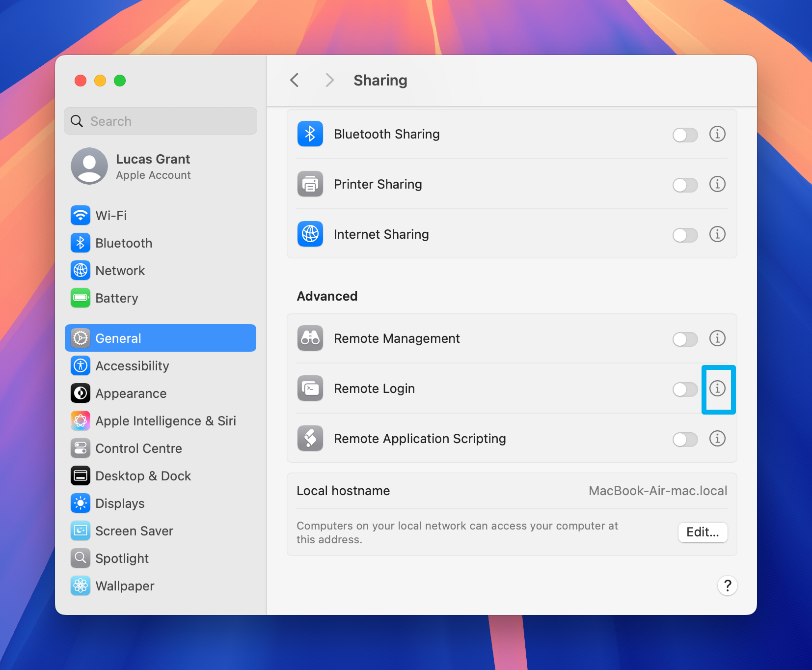Open Remote Login info details
Viewport: 812px width, 670px height.
718,389
